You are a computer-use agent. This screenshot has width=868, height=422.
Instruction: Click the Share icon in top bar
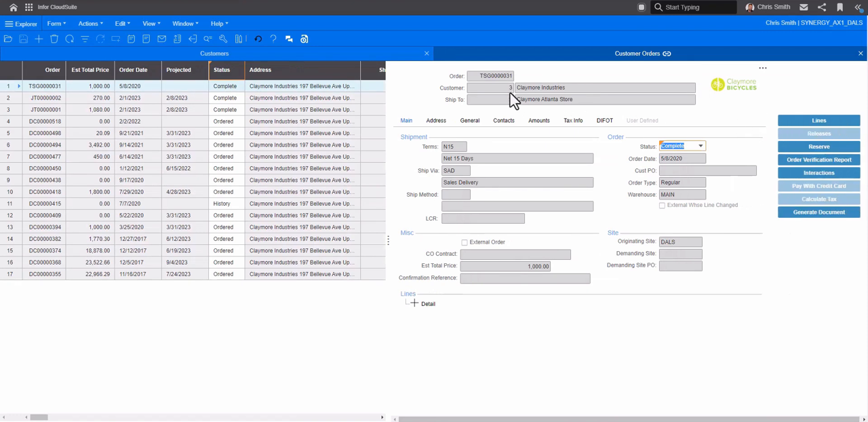click(822, 7)
